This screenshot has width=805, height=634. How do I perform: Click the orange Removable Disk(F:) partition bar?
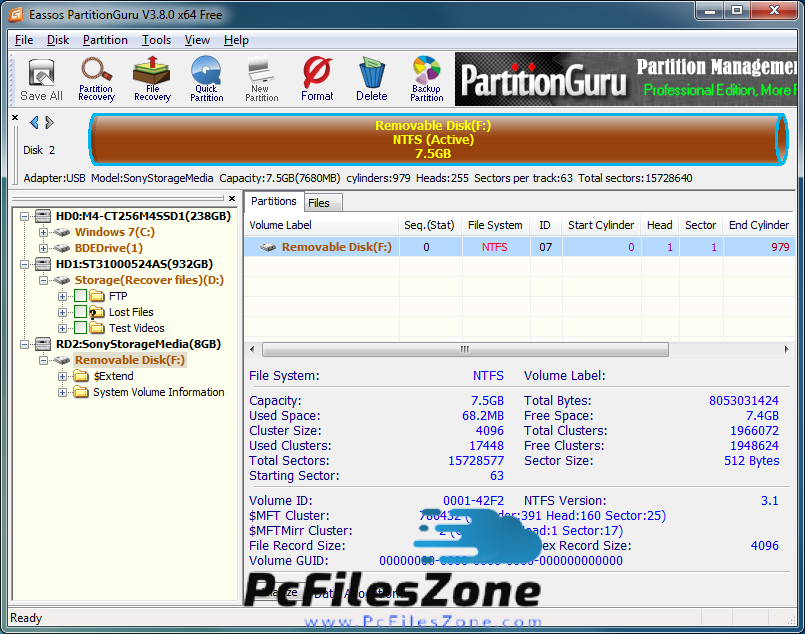point(433,140)
